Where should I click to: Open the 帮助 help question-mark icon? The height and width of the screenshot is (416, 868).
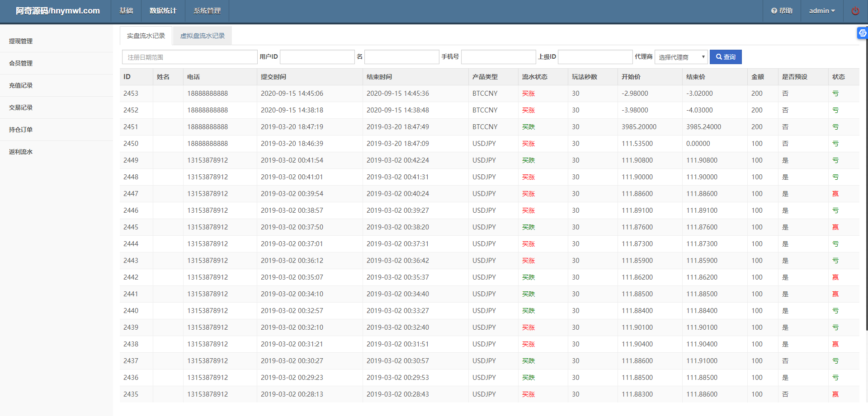click(x=774, y=11)
